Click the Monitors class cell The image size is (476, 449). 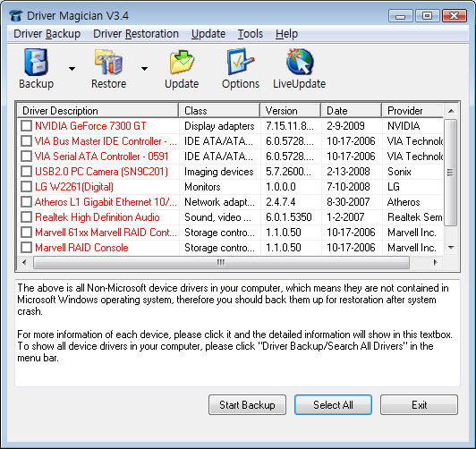click(x=202, y=187)
